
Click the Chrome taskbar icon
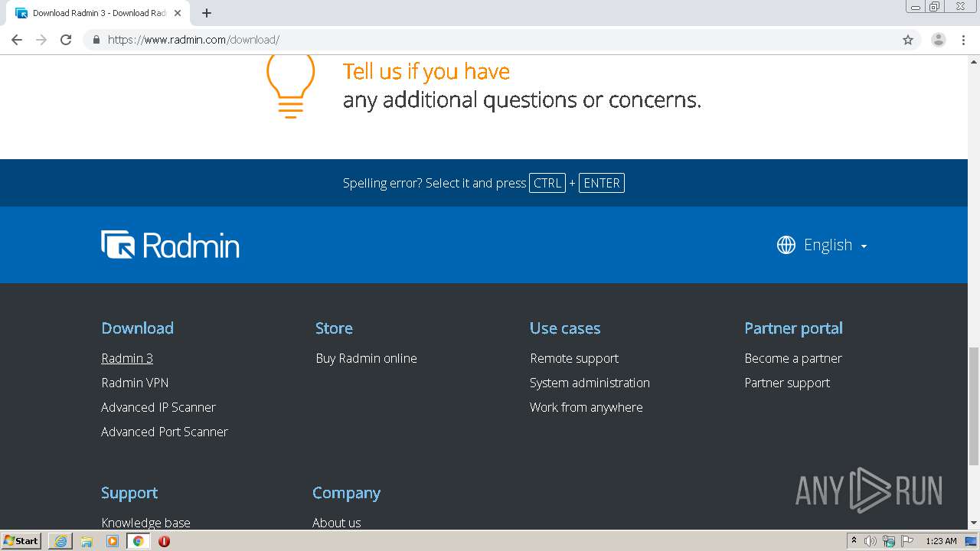pos(139,541)
